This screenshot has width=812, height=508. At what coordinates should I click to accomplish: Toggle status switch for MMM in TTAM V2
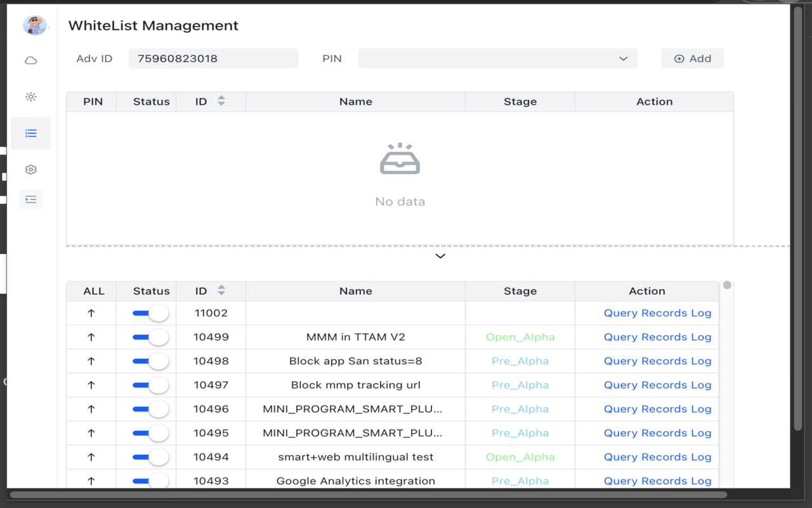[x=151, y=337]
